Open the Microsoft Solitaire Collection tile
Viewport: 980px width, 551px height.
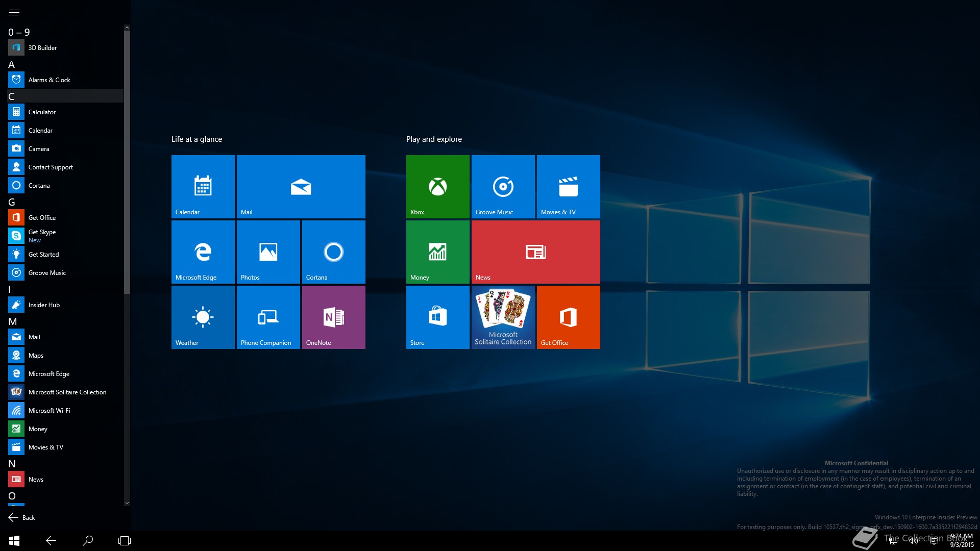coord(503,317)
